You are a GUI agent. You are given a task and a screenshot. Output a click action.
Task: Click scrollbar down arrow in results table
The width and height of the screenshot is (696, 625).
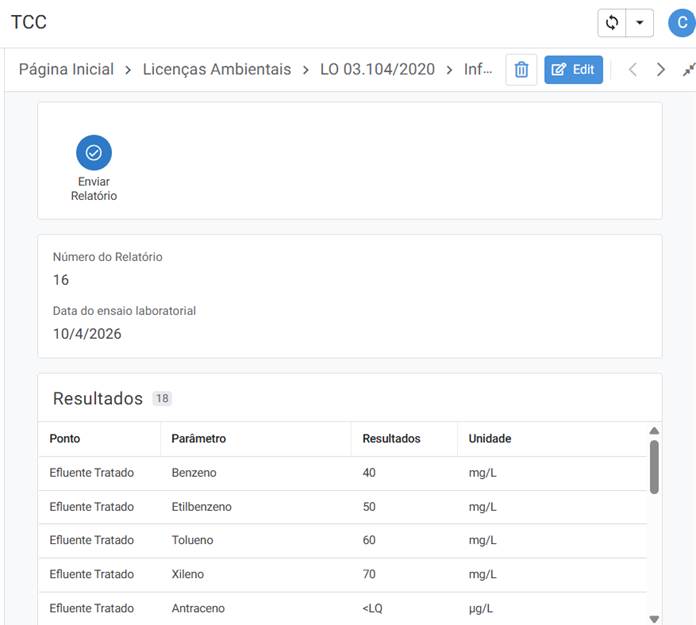pos(654,619)
